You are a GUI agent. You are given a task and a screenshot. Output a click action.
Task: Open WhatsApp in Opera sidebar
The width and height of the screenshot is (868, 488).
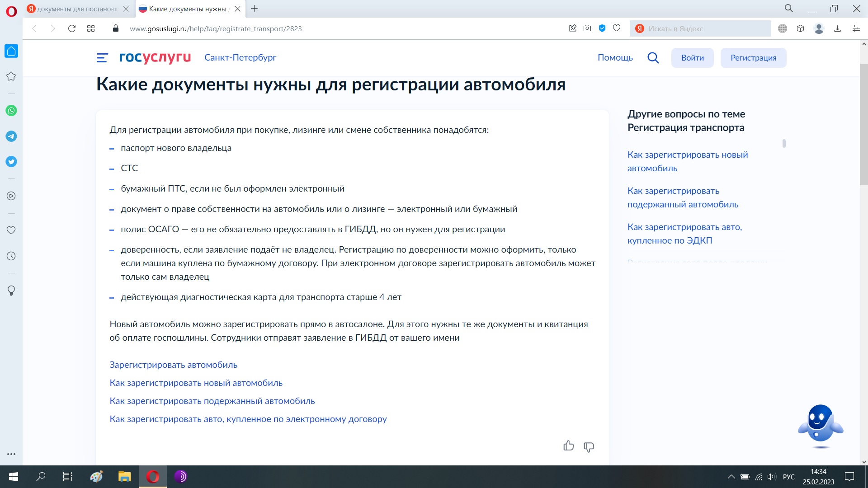[x=11, y=111]
